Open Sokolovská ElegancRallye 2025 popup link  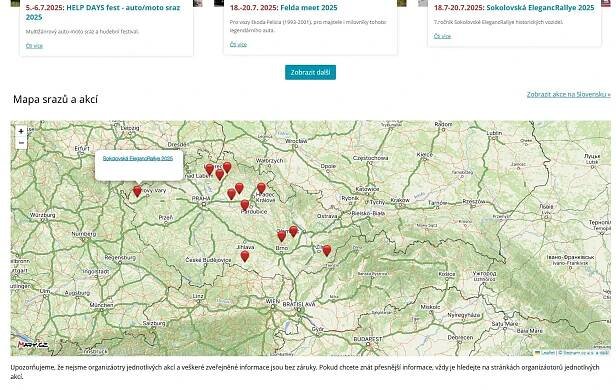coord(138,158)
